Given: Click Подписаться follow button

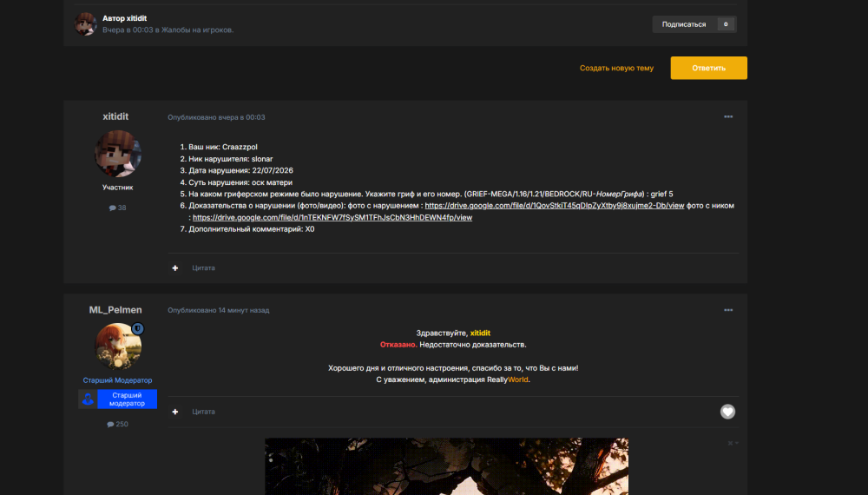Looking at the screenshot, I should point(684,24).
